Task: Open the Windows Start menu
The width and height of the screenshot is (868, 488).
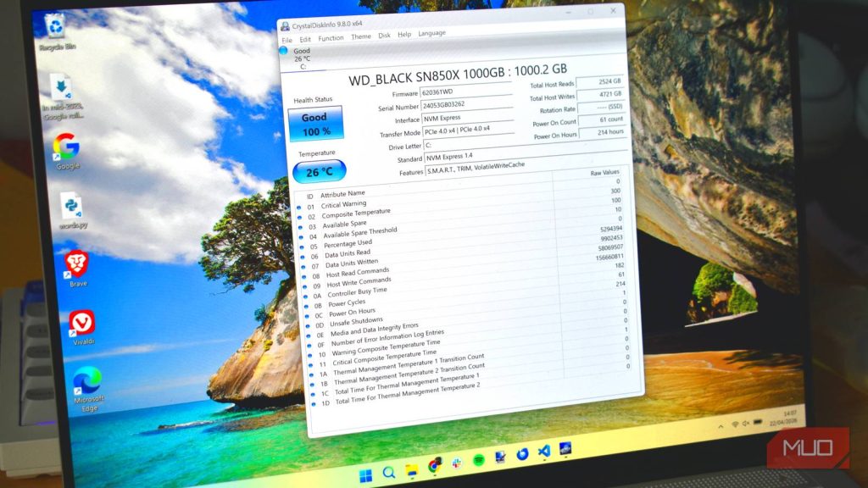Action: (366, 476)
